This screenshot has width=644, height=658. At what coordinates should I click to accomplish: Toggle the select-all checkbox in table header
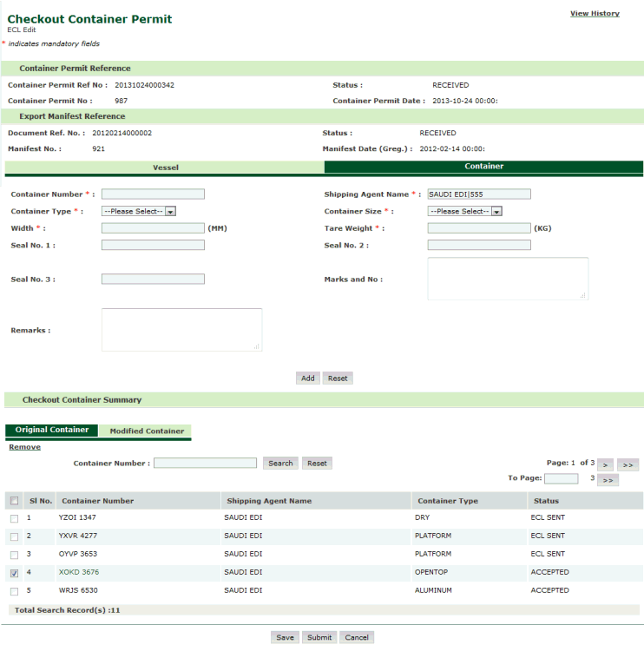coord(14,502)
